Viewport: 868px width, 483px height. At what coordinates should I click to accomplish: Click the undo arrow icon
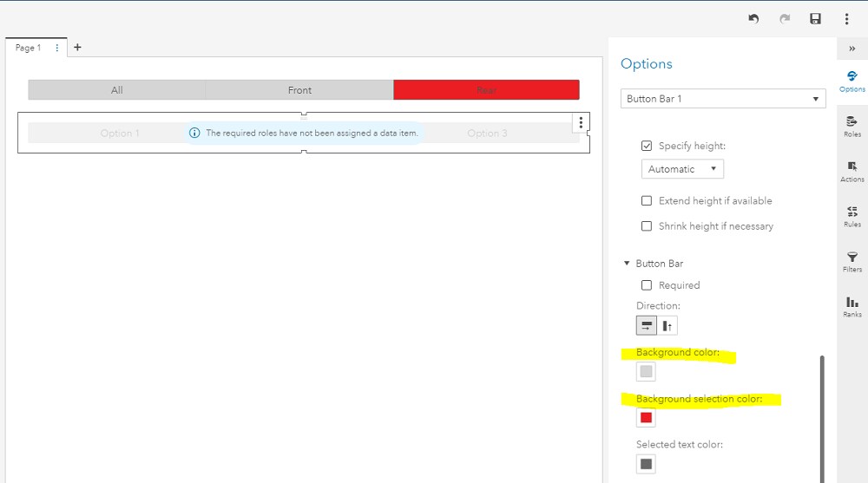(x=753, y=19)
